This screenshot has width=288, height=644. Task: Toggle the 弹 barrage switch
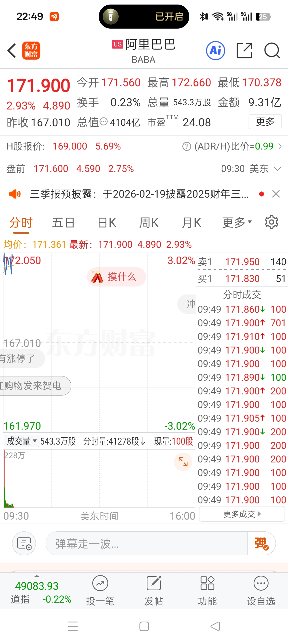coord(261,543)
